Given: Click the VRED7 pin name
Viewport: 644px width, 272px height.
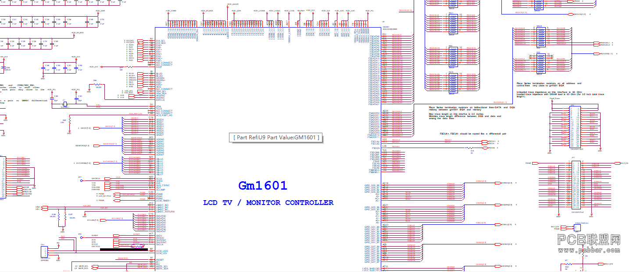Looking at the screenshot, I should [x=160, y=135].
